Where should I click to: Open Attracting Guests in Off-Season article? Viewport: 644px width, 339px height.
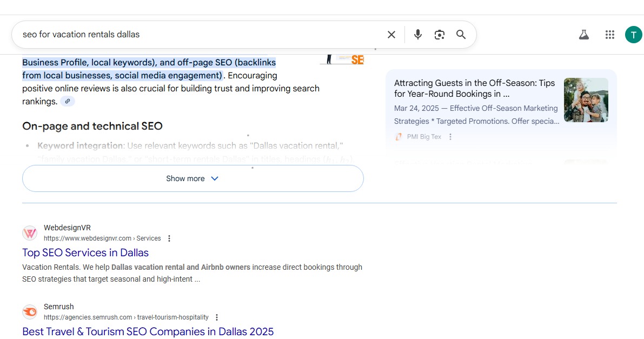tap(474, 88)
